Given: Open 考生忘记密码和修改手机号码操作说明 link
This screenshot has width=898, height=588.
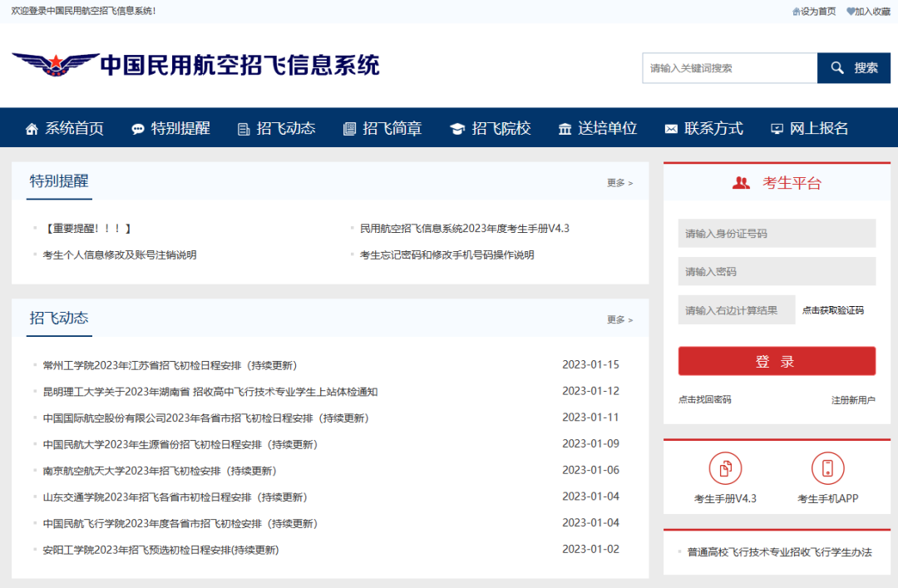Looking at the screenshot, I should click(447, 255).
